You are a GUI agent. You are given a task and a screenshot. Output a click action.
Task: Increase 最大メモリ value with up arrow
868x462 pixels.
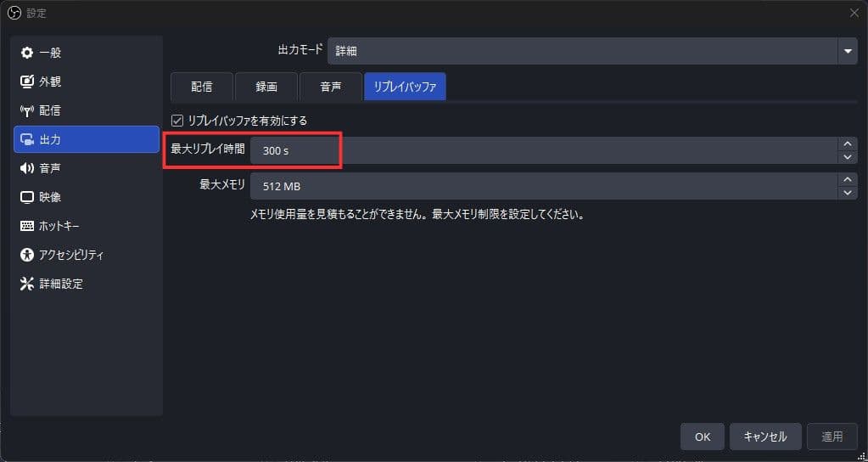point(847,179)
